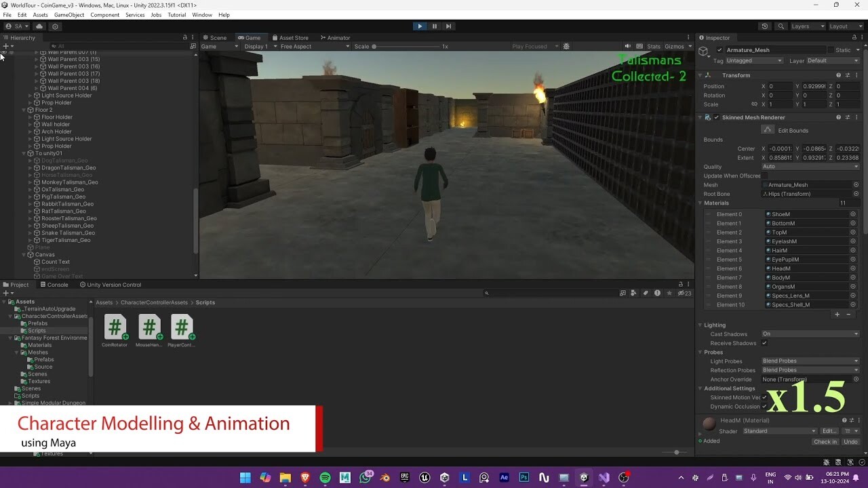Screen dimensions: 868x488
Task: Click the Pause button in the toolbar
Action: click(x=434, y=26)
